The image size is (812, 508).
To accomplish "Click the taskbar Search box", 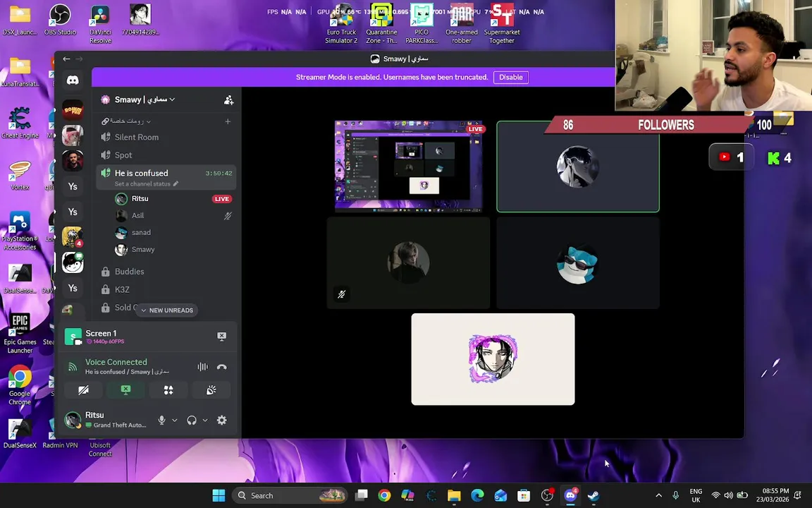I will pos(291,495).
